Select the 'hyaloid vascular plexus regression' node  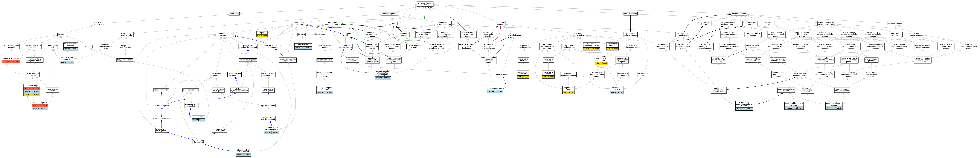point(272,130)
